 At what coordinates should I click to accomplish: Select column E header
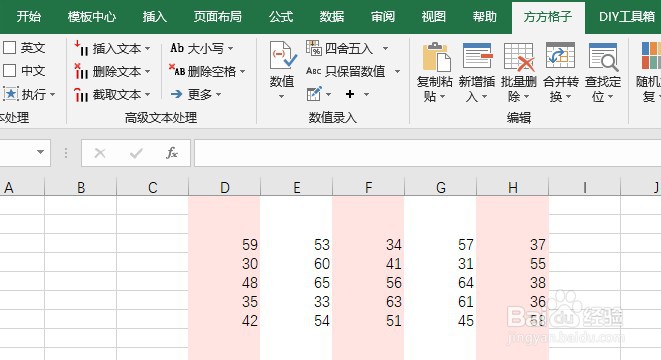(x=297, y=187)
